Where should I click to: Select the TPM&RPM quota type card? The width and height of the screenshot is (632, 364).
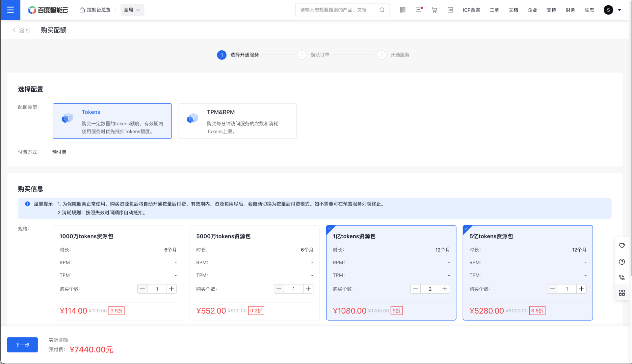237,121
